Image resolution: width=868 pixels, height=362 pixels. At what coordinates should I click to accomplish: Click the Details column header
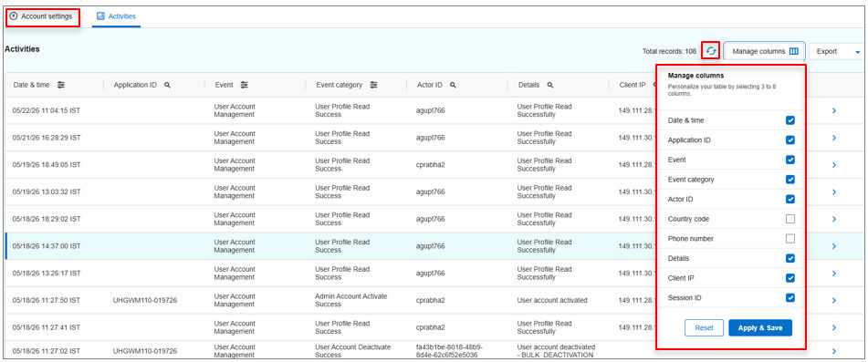tap(528, 85)
